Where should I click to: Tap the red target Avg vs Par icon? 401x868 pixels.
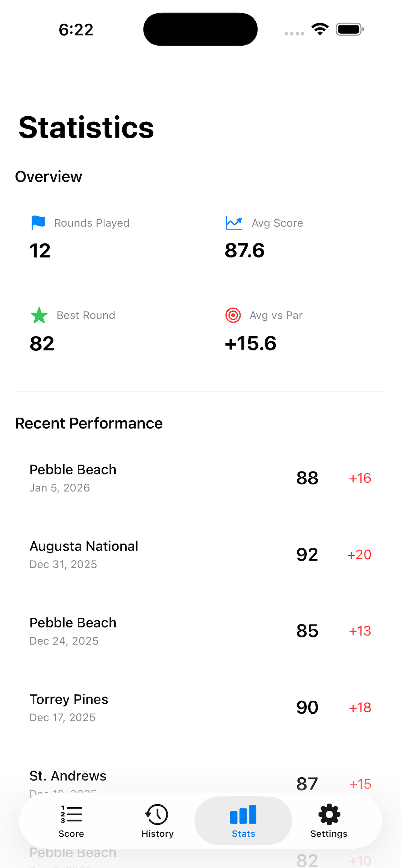(x=233, y=315)
